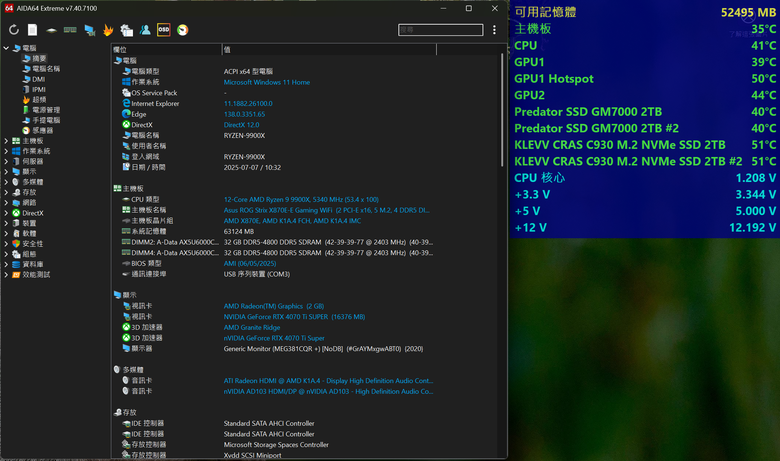This screenshot has height=461, width=780.
Task: Expand the DirectX tree node
Action: (6, 213)
